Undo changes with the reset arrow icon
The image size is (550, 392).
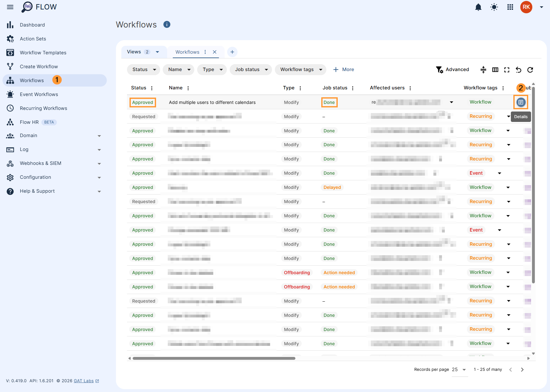[518, 69]
